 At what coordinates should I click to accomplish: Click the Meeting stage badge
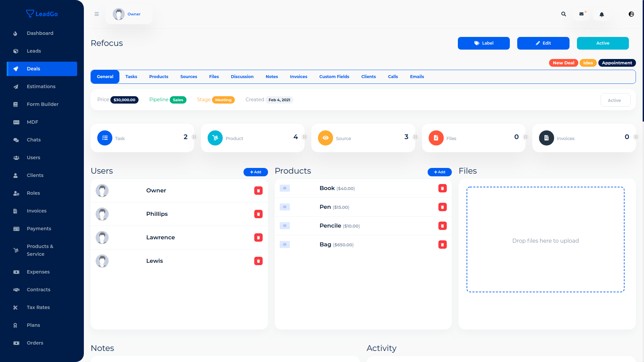(223, 100)
